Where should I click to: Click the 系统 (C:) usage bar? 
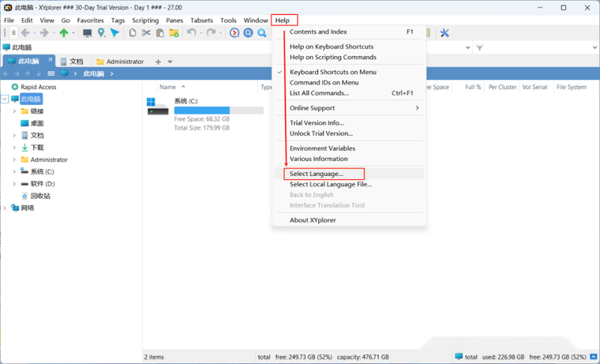click(219, 111)
